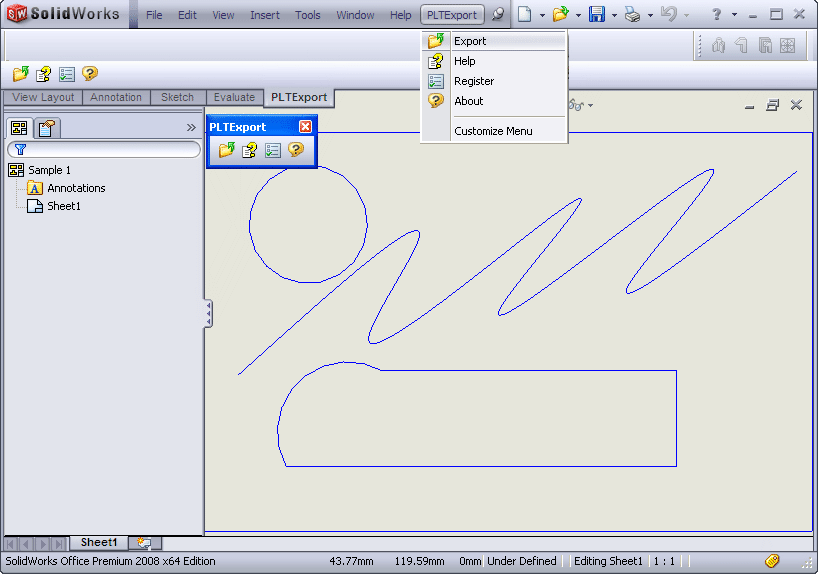Expand the help question mark dropdown arrow
The image size is (818, 574).
(734, 15)
